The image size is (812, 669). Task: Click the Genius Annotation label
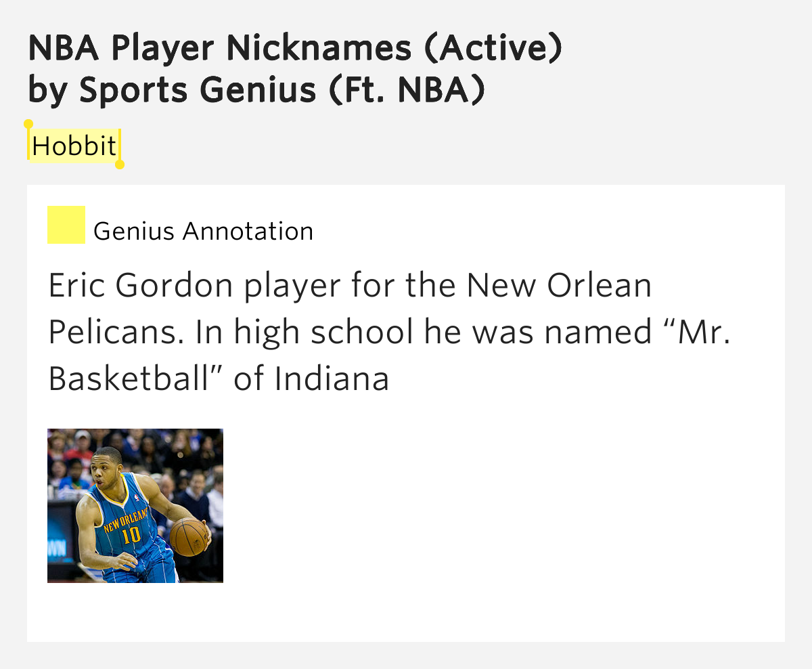click(203, 232)
